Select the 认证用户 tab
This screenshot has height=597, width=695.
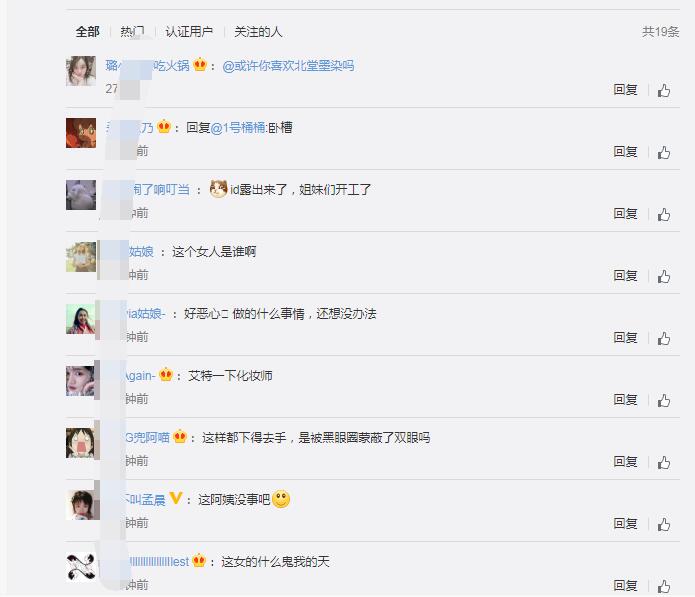(189, 31)
